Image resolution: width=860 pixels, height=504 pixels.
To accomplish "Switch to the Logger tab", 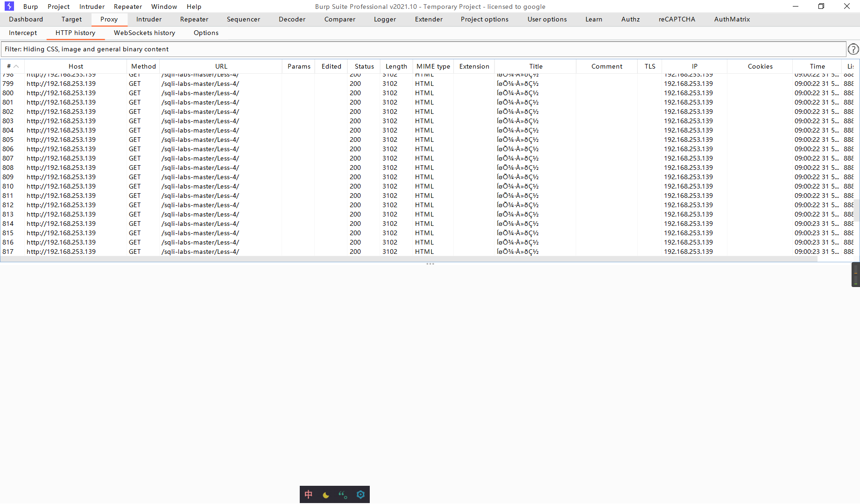I will pos(385,19).
